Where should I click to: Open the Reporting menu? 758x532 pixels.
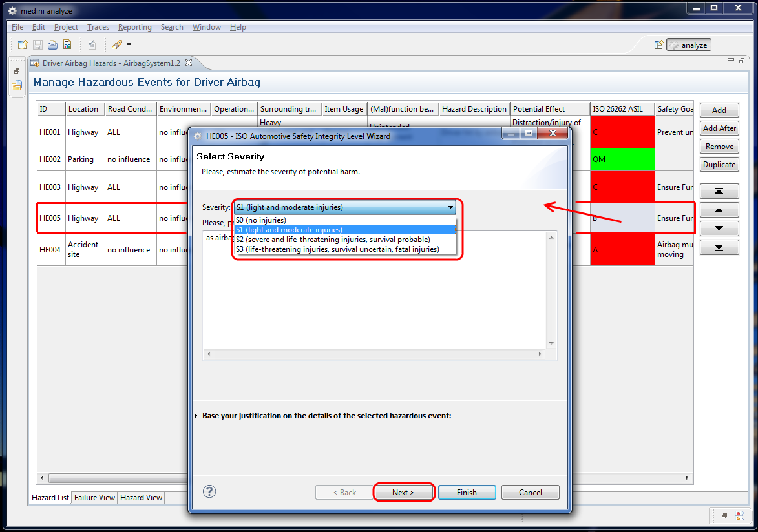tap(135, 27)
